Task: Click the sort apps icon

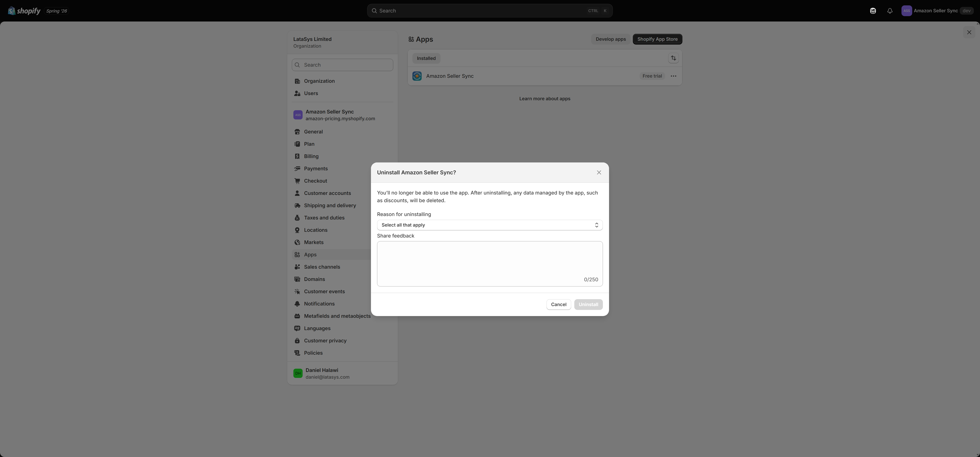Action: [673, 58]
